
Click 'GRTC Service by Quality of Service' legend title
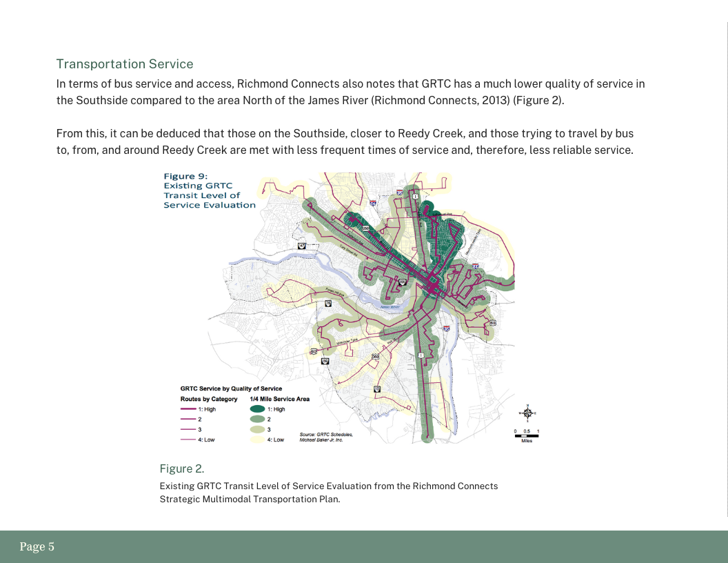point(231,389)
